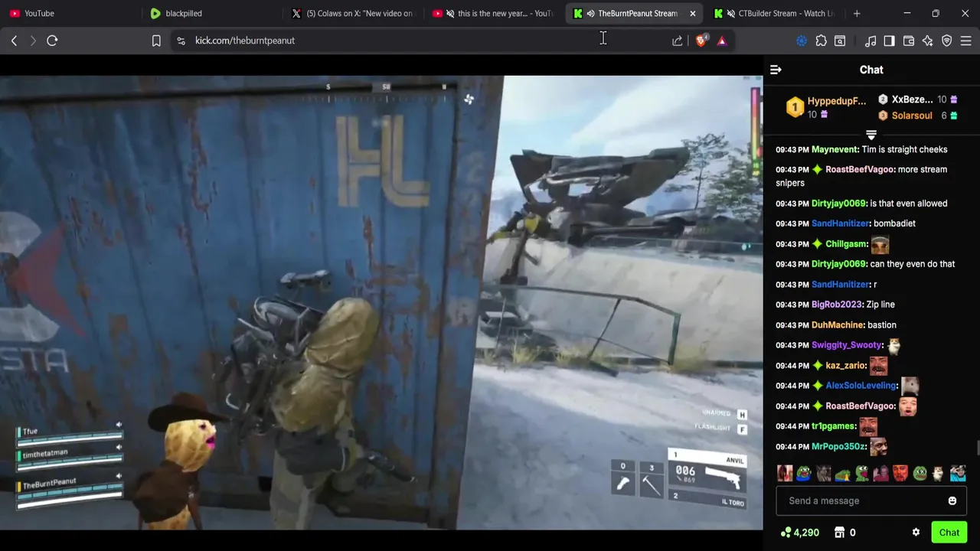The height and width of the screenshot is (551, 980).
Task: Toggle the browser sidebar panel icon
Action: coord(889,41)
